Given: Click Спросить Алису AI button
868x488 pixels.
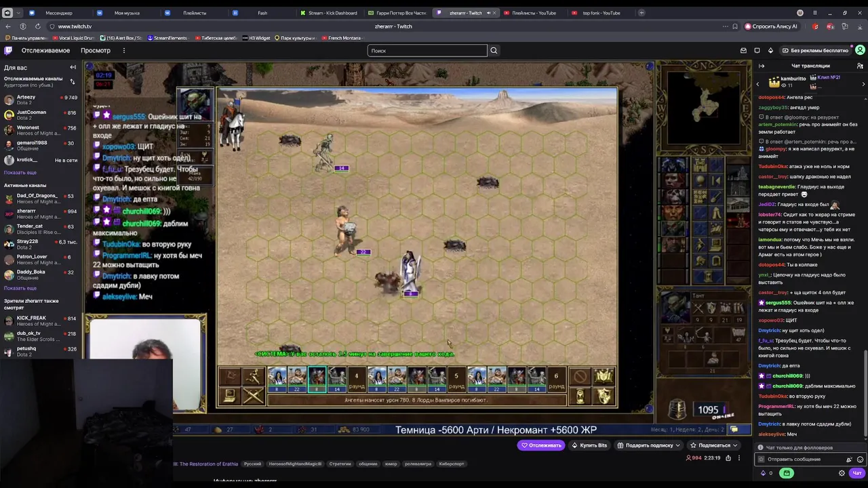Looking at the screenshot, I should point(771,26).
